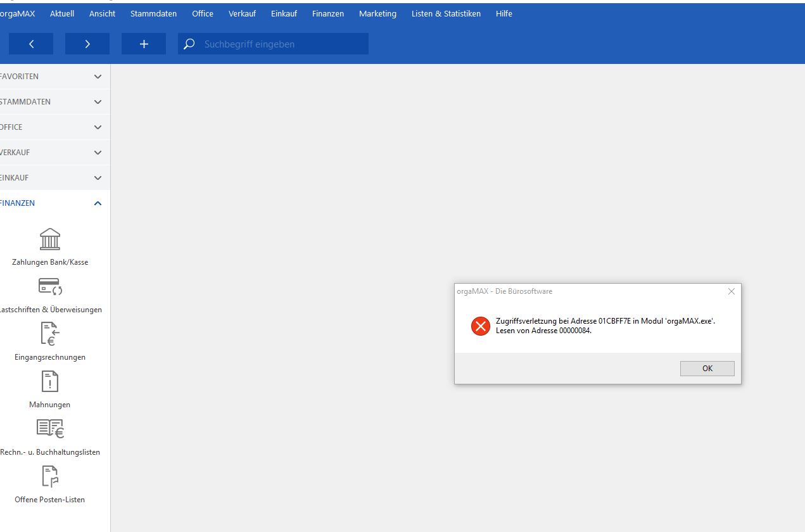Open the Hilfe menu
The height and width of the screenshot is (532, 805).
tap(504, 13)
